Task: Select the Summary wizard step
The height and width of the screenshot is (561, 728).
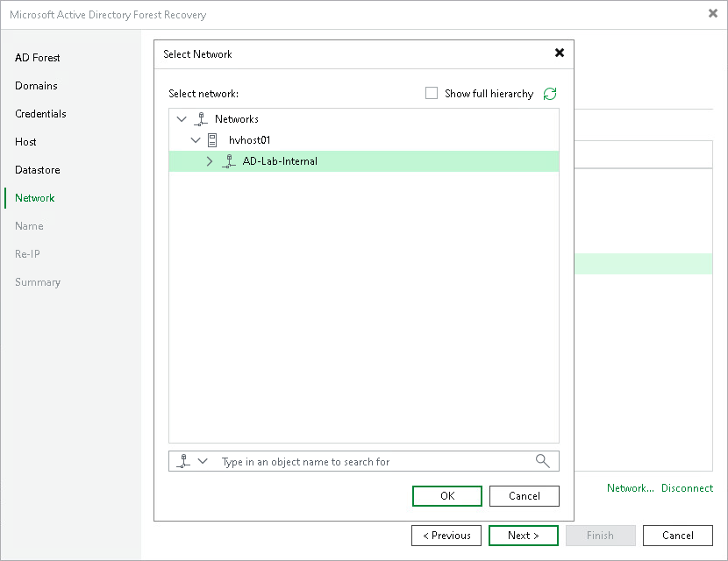Action: tap(38, 282)
